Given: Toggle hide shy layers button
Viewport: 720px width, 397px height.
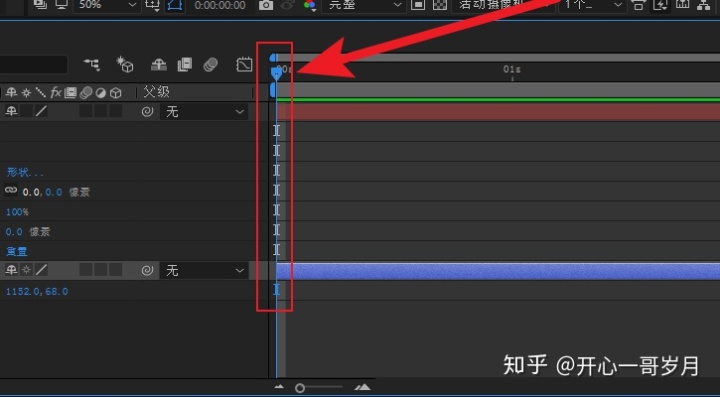Looking at the screenshot, I should pyautogui.click(x=159, y=65).
